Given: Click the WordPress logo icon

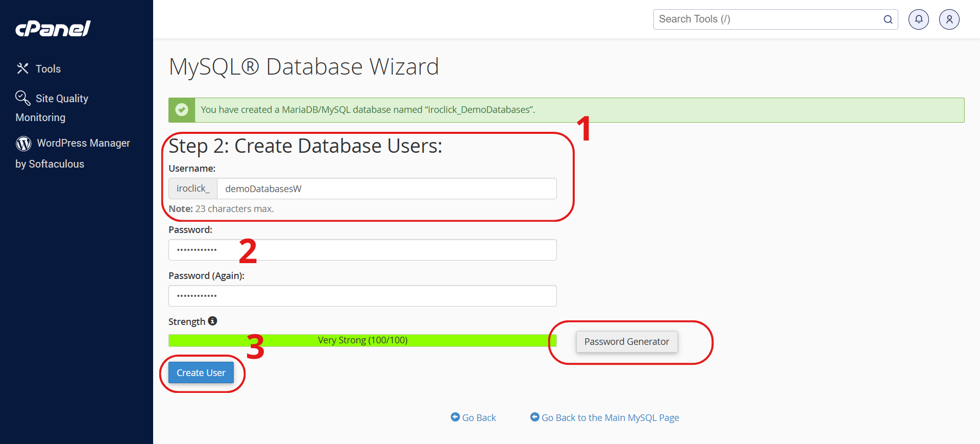Looking at the screenshot, I should 23,144.
